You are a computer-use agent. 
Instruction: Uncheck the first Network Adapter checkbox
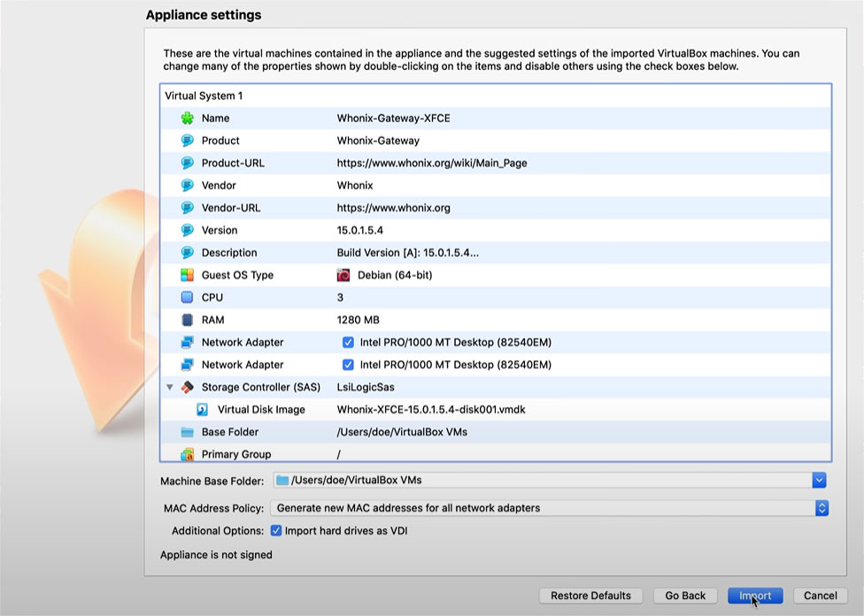[348, 343]
